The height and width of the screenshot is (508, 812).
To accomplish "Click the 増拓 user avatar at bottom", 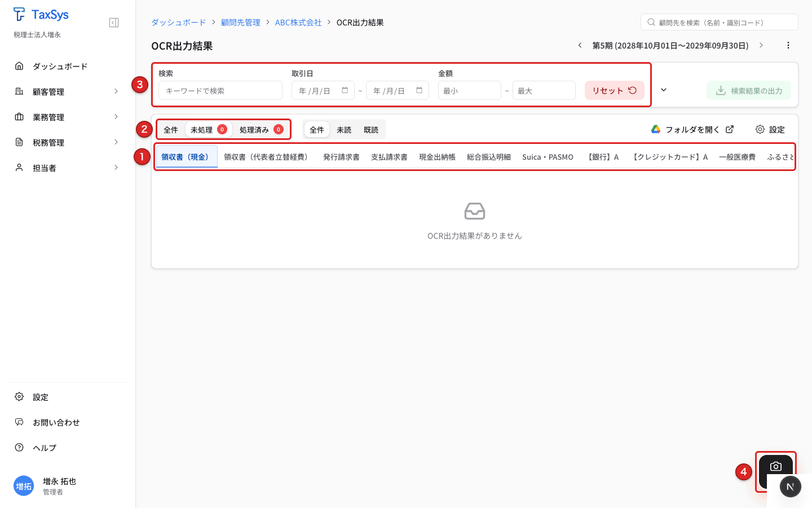I will (x=23, y=486).
